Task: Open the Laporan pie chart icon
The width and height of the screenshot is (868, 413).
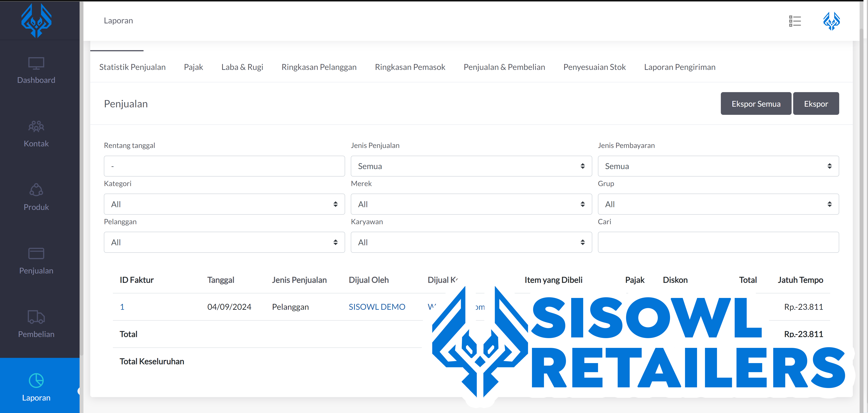Action: tap(36, 381)
